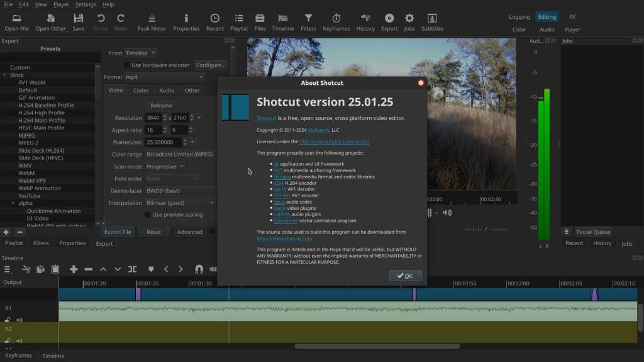Click the Export toolbar icon
The height and width of the screenshot is (362, 644).
tap(389, 23)
